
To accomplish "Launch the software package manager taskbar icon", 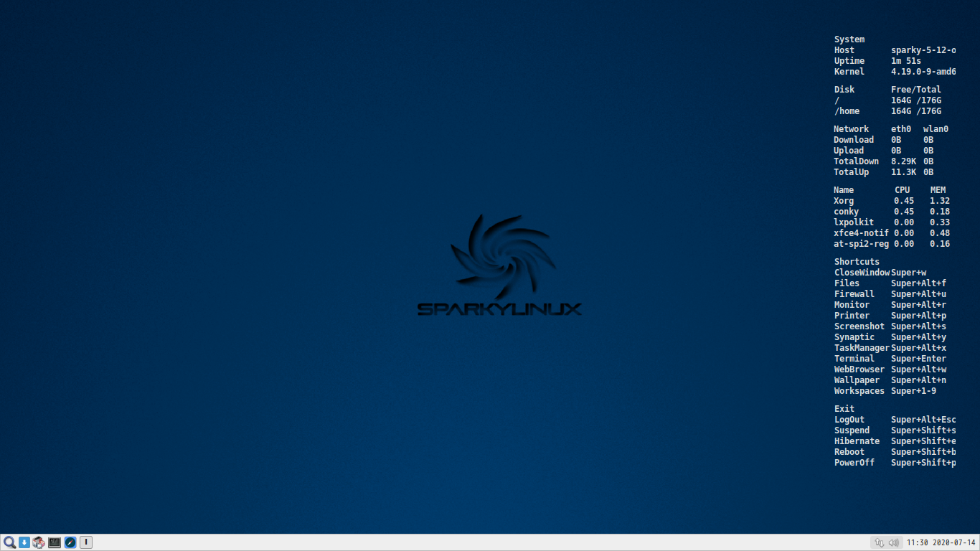I will [39, 542].
